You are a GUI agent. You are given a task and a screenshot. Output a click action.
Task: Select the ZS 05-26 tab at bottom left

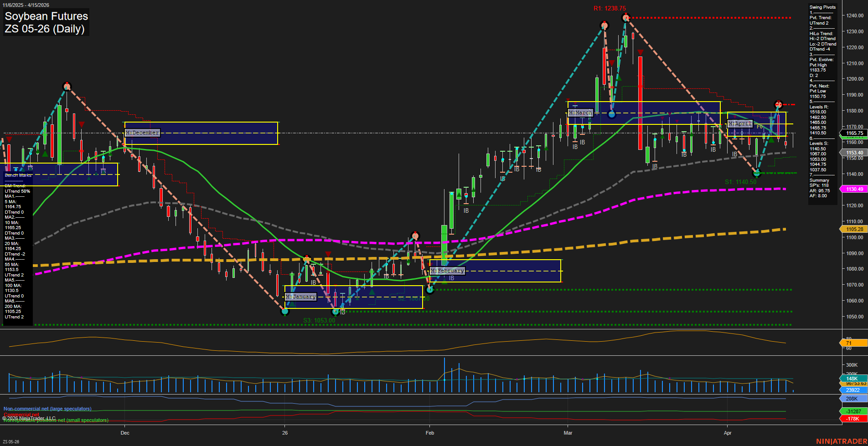tap(10, 441)
